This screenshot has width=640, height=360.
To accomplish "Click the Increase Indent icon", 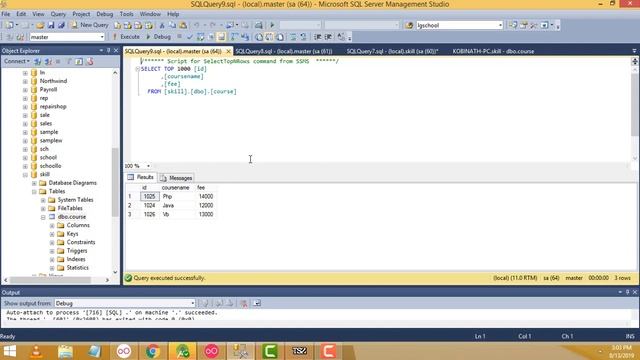I will tap(328, 37).
